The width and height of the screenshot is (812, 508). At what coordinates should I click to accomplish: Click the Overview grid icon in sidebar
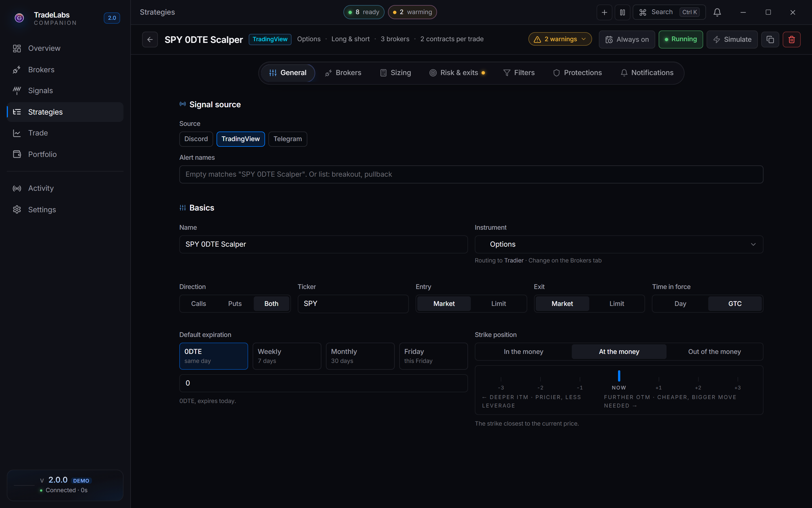click(x=17, y=48)
